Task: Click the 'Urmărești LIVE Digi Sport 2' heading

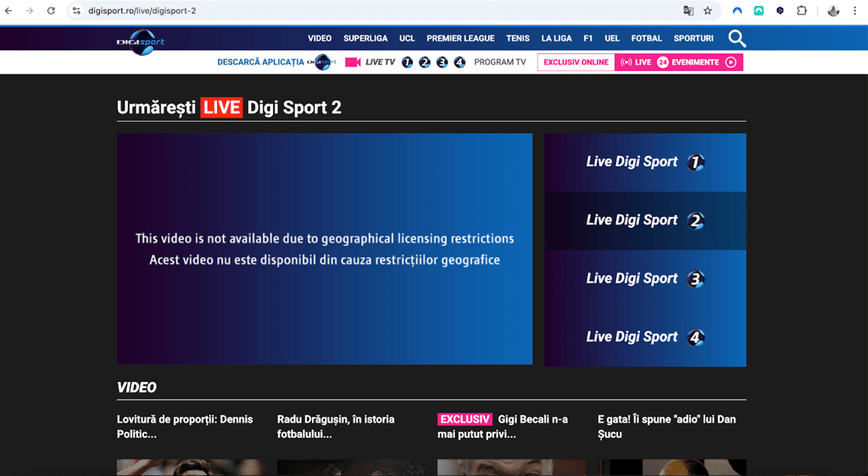Action: coord(229,108)
